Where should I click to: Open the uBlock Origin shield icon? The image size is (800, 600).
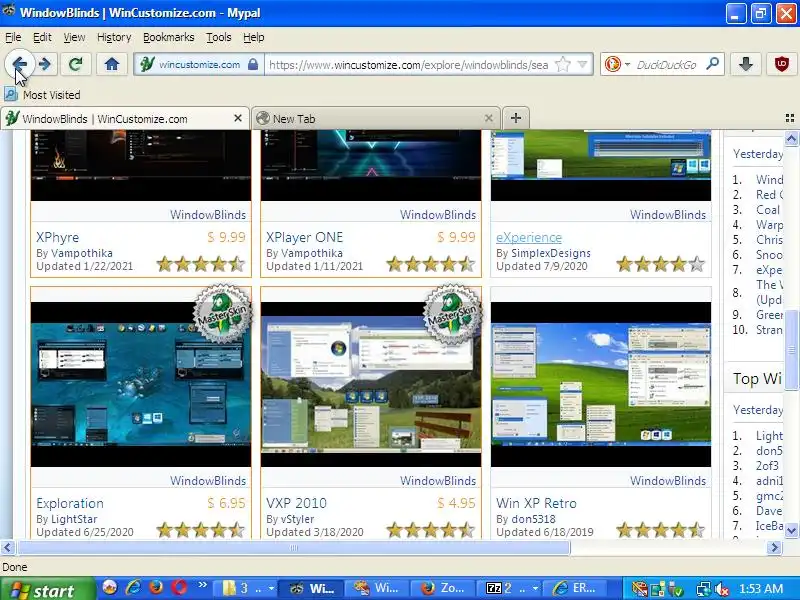(x=781, y=64)
